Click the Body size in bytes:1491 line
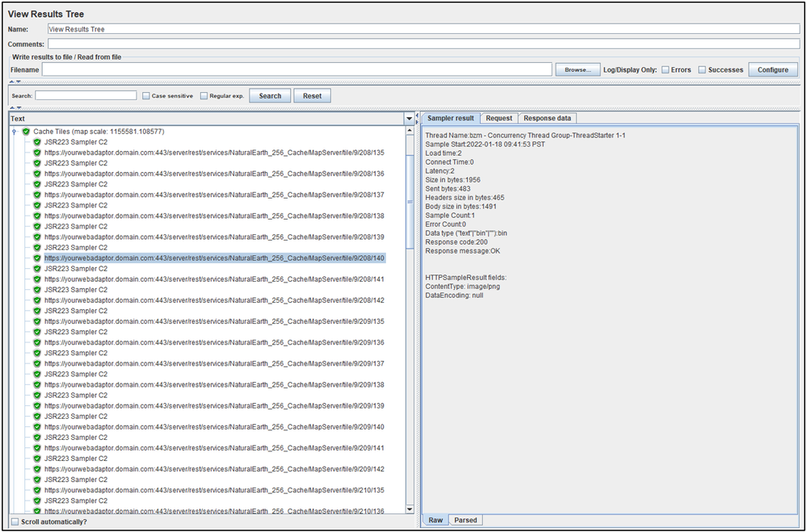The height and width of the screenshot is (532, 807). pos(460,207)
